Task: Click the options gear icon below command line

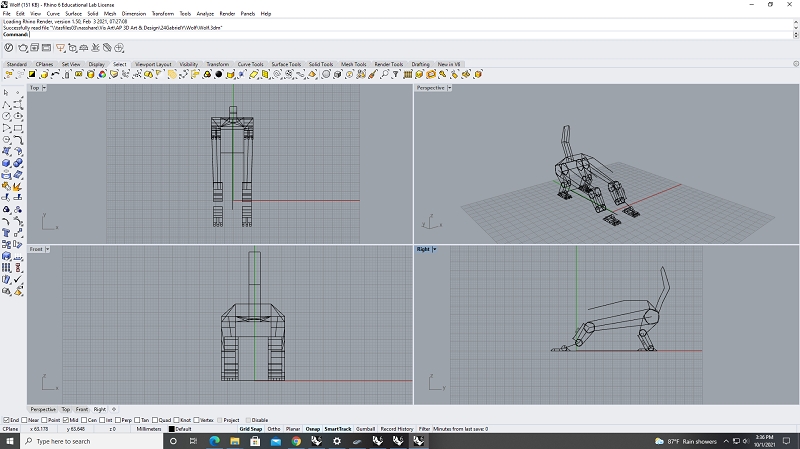Action: pos(9,46)
